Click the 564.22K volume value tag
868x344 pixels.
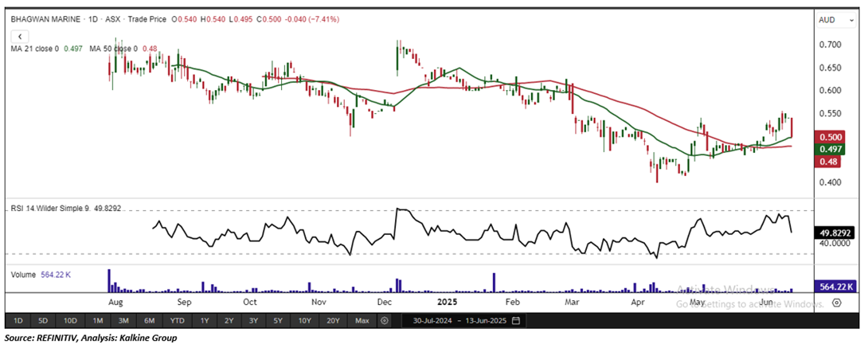pyautogui.click(x=835, y=286)
